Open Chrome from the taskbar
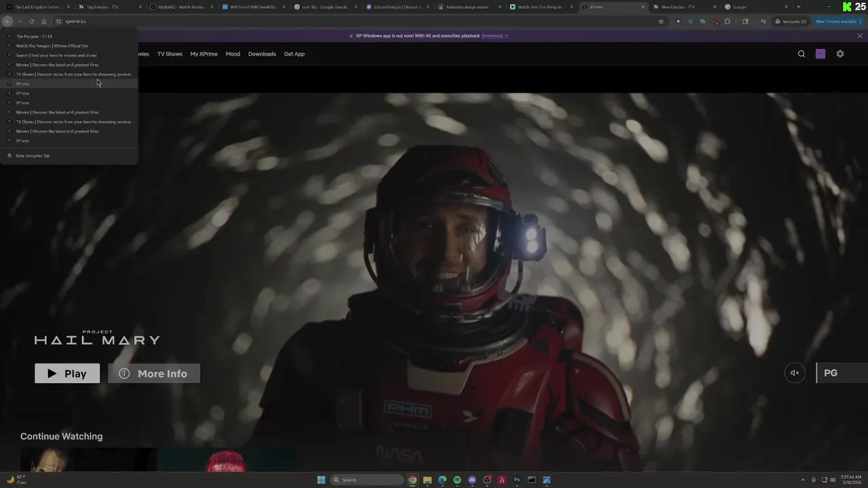This screenshot has height=488, width=868. (x=412, y=480)
